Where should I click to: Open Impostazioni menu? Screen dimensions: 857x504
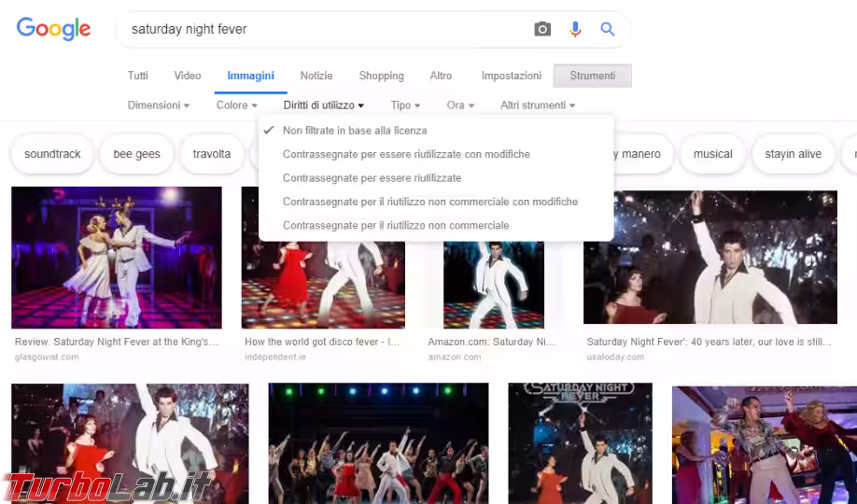click(x=512, y=76)
